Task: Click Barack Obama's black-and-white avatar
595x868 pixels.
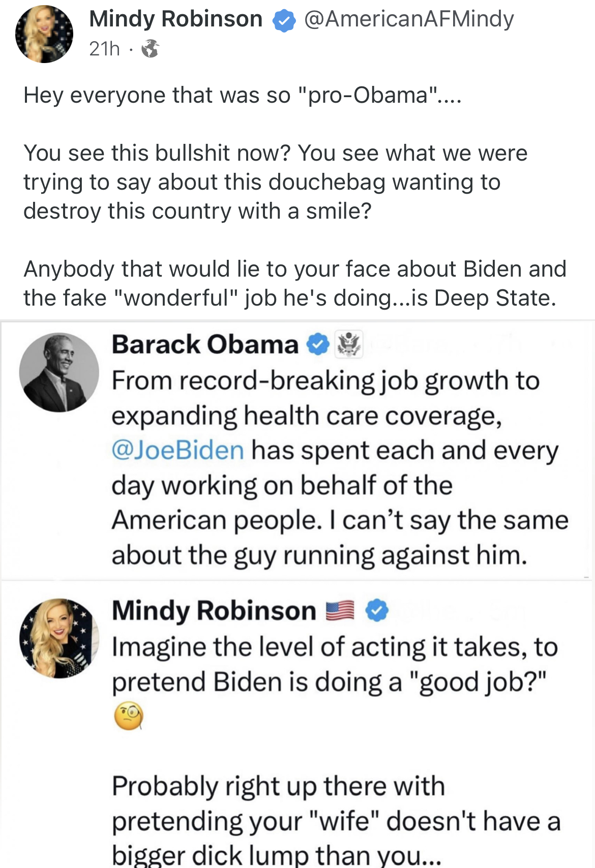Action: tap(59, 372)
